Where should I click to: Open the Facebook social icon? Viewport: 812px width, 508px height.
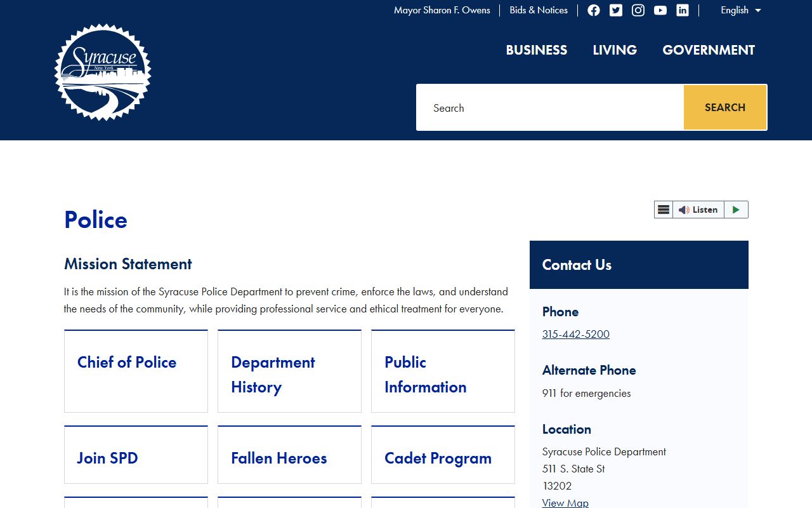pyautogui.click(x=593, y=10)
